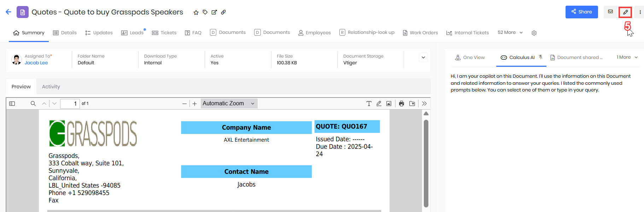Click the blue Share button

pyautogui.click(x=582, y=12)
